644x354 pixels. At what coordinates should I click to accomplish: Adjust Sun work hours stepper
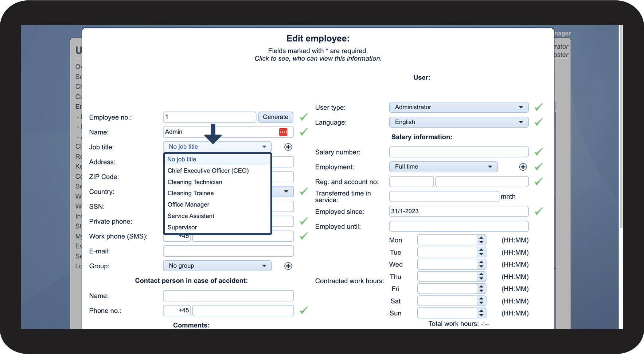[481, 313]
